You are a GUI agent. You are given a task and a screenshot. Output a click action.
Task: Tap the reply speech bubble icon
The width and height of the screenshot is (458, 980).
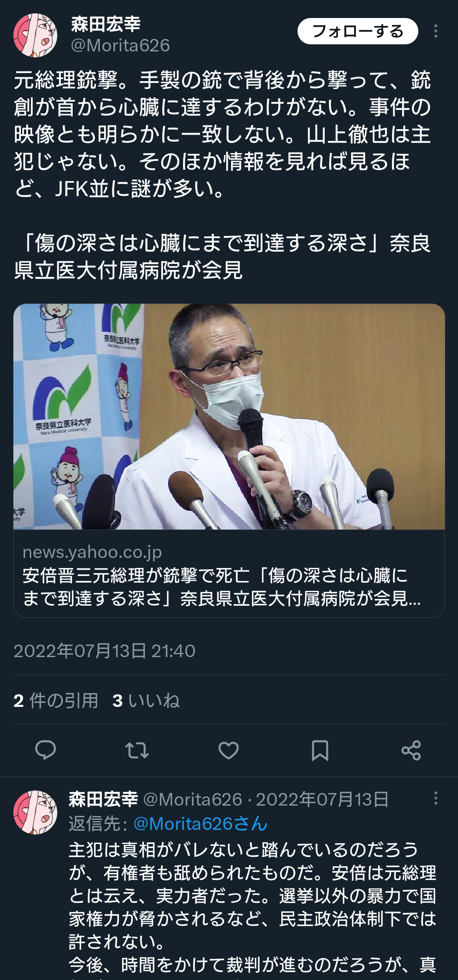click(46, 750)
